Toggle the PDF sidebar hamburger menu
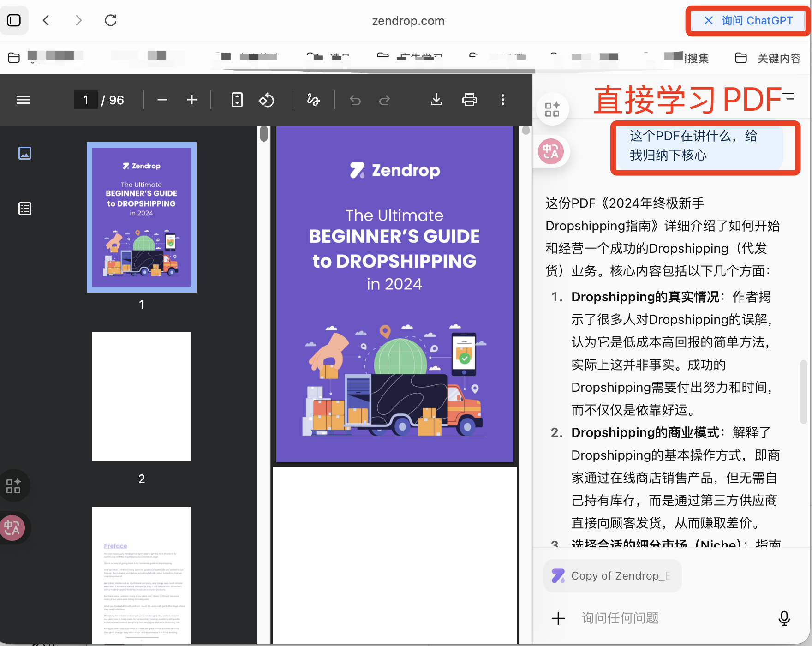The image size is (812, 646). click(x=23, y=100)
